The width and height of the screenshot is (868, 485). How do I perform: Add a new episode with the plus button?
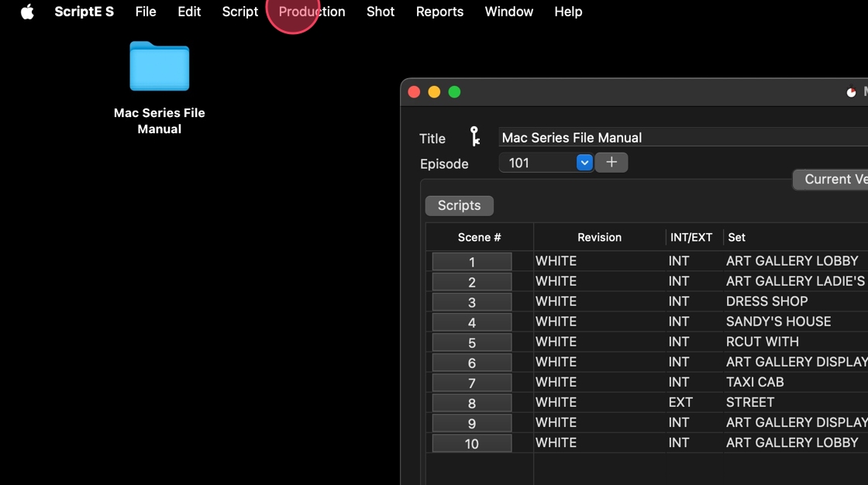tap(611, 162)
